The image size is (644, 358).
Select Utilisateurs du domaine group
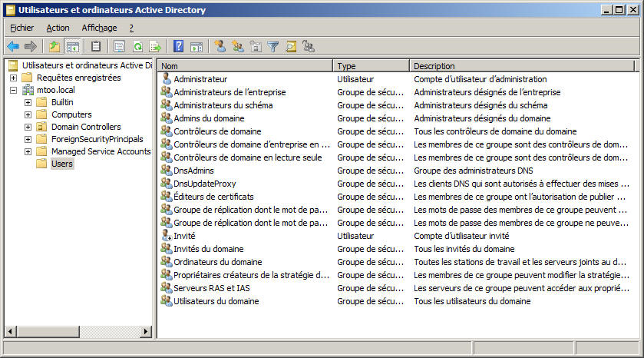(216, 301)
